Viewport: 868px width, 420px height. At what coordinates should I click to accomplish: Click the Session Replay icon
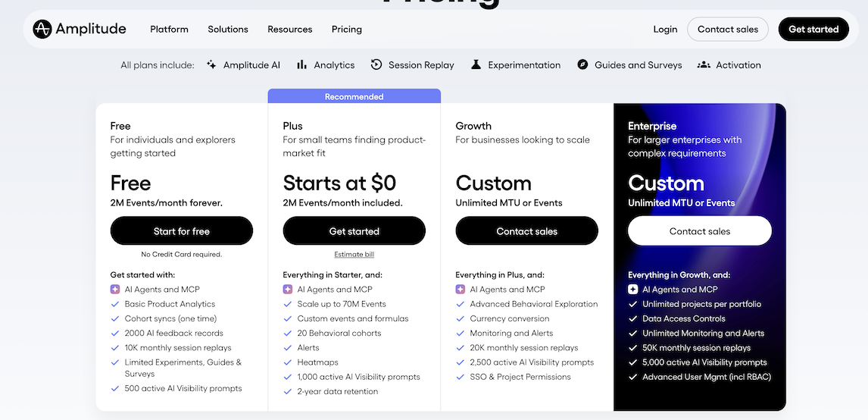pyautogui.click(x=376, y=65)
